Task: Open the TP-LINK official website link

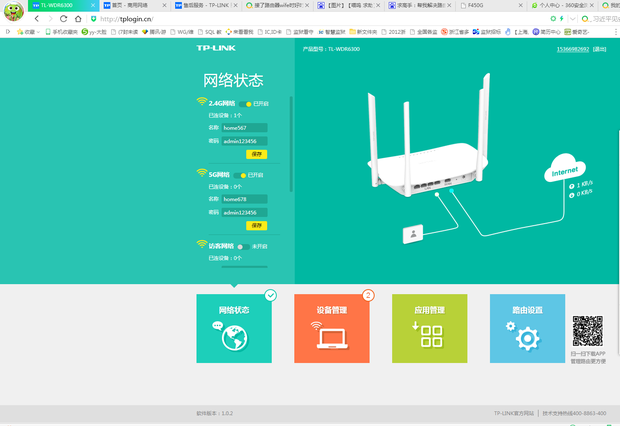Action: [x=514, y=413]
